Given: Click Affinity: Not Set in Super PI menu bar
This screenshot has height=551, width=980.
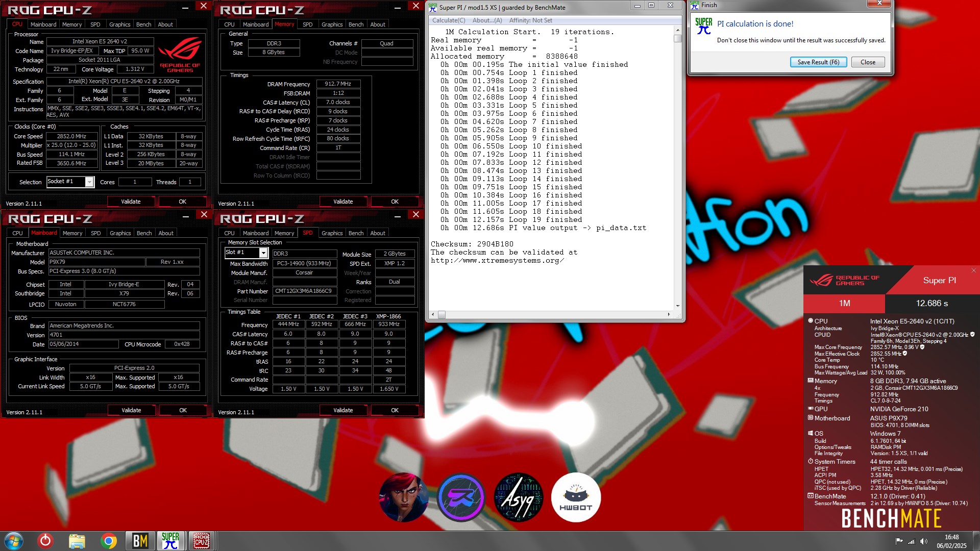Looking at the screenshot, I should 530,20.
